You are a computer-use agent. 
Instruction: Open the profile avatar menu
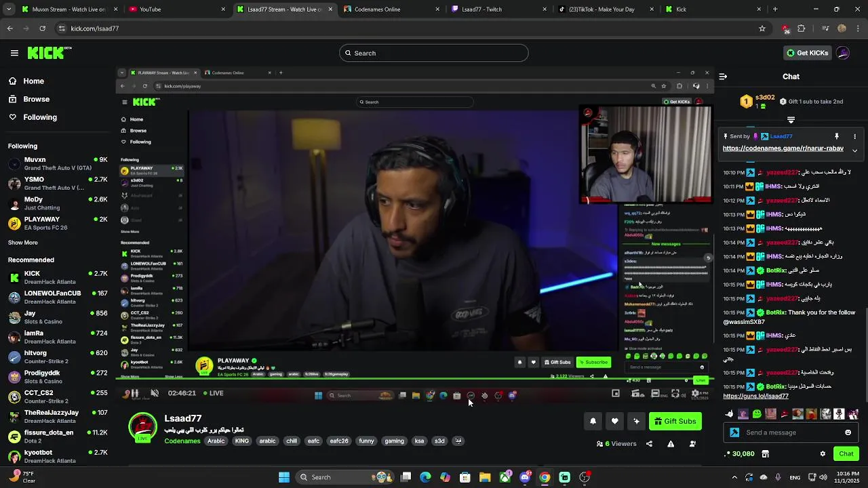pyautogui.click(x=843, y=53)
